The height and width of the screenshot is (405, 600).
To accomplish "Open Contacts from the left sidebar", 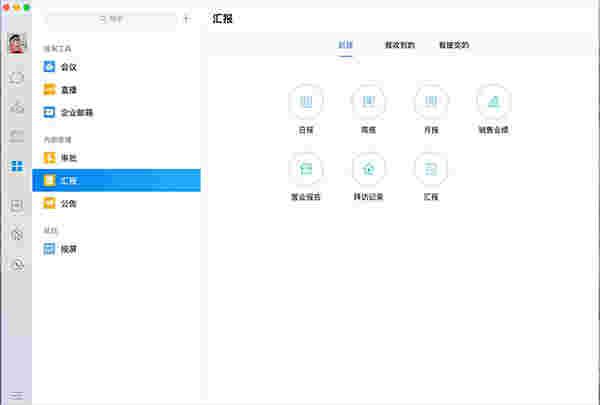I will click(x=16, y=107).
